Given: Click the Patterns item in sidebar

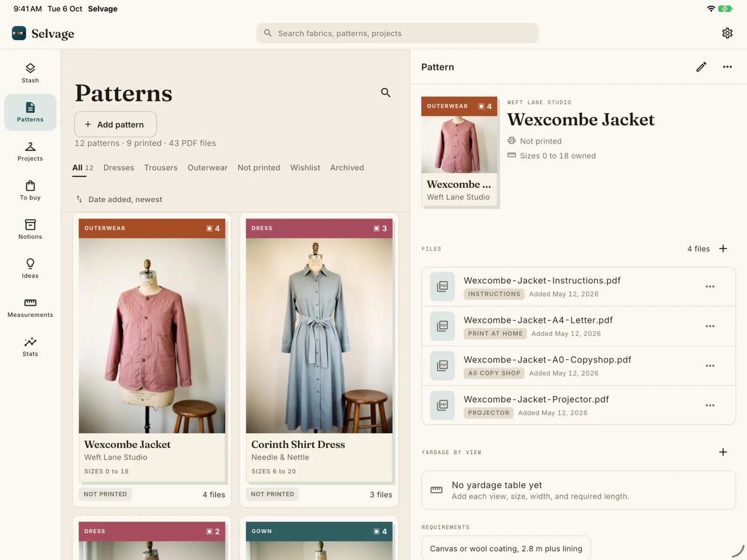Looking at the screenshot, I should (x=30, y=112).
